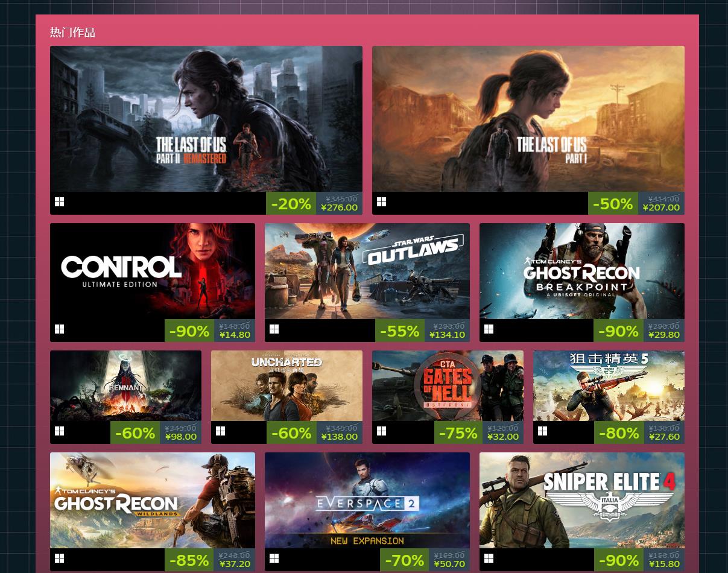The height and width of the screenshot is (573, 728).
Task: Click Windows icon under The Last of Us Part II
Action: click(x=59, y=202)
